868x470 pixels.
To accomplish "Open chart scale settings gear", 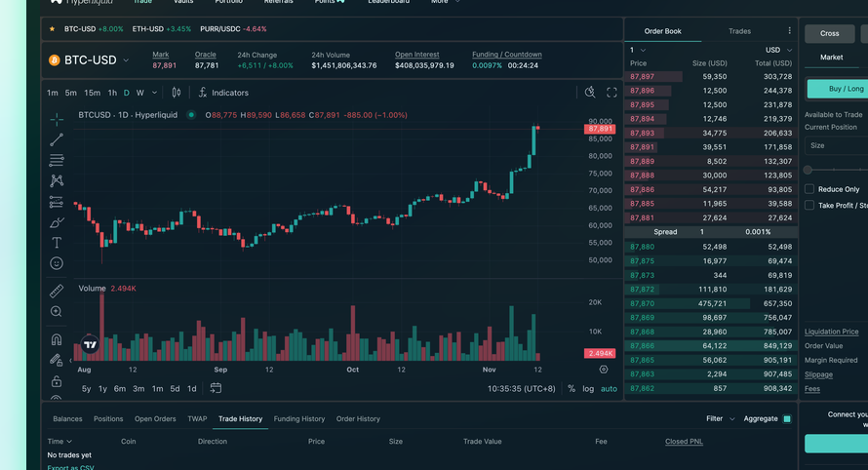I will 604,370.
